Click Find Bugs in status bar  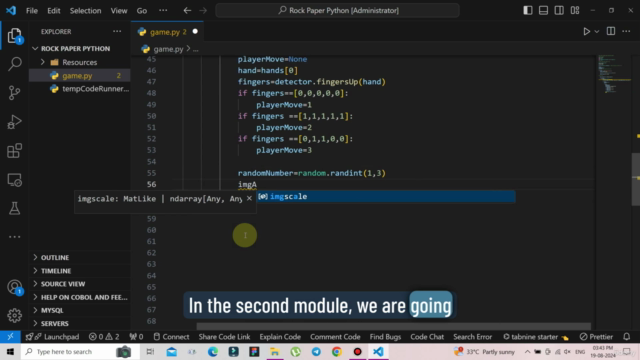(x=385, y=337)
